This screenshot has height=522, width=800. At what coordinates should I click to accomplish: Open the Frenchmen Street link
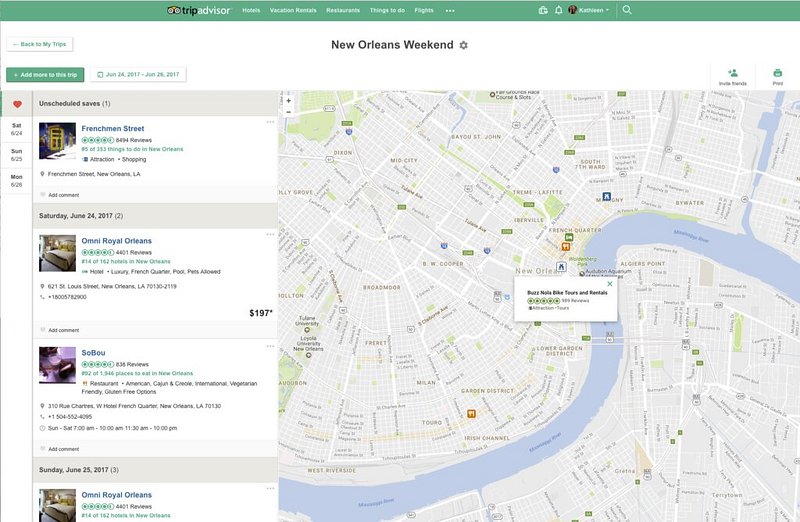pyautogui.click(x=113, y=129)
